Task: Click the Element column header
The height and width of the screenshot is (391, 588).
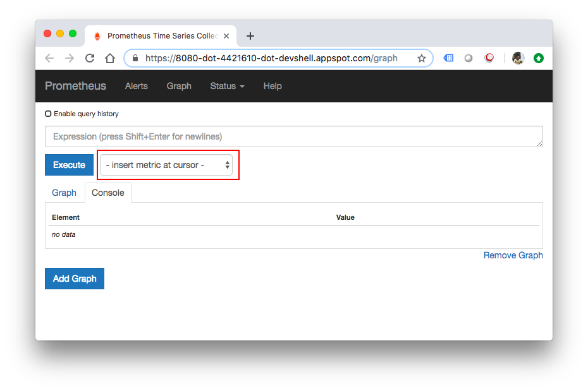Action: [x=66, y=217]
